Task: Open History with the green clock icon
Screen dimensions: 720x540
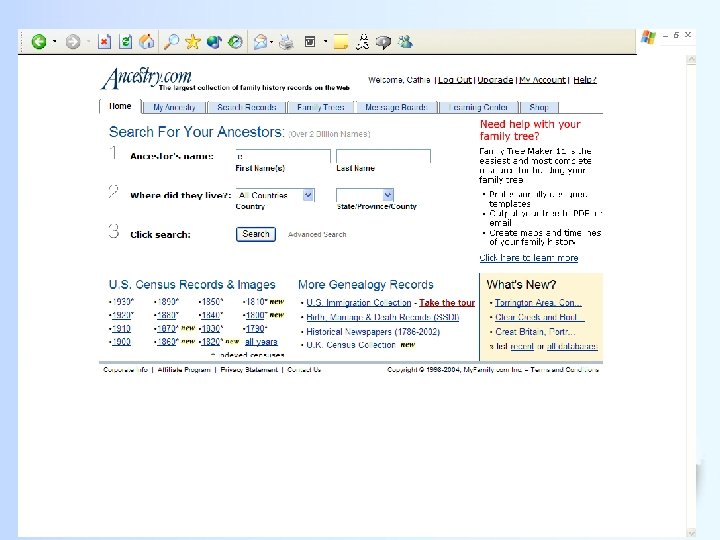Action: pos(235,42)
